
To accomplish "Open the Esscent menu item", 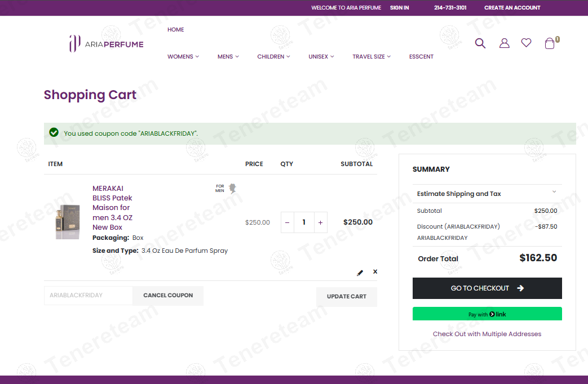I will click(421, 56).
